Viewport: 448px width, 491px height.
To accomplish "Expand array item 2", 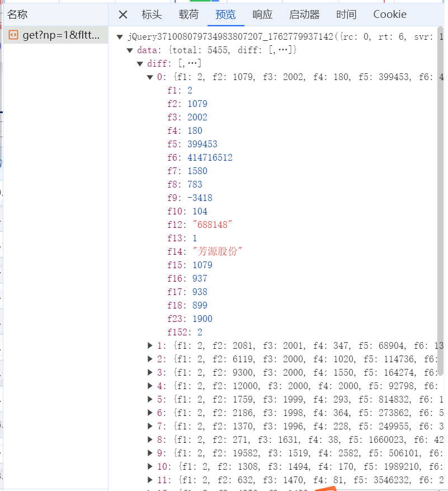I will [x=150, y=359].
